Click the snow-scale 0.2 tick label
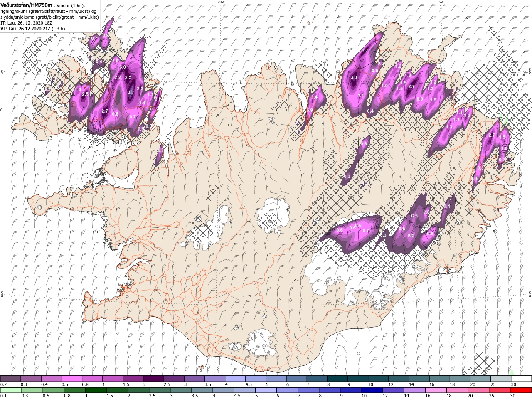The width and height of the screenshot is (532, 399). 3,384
